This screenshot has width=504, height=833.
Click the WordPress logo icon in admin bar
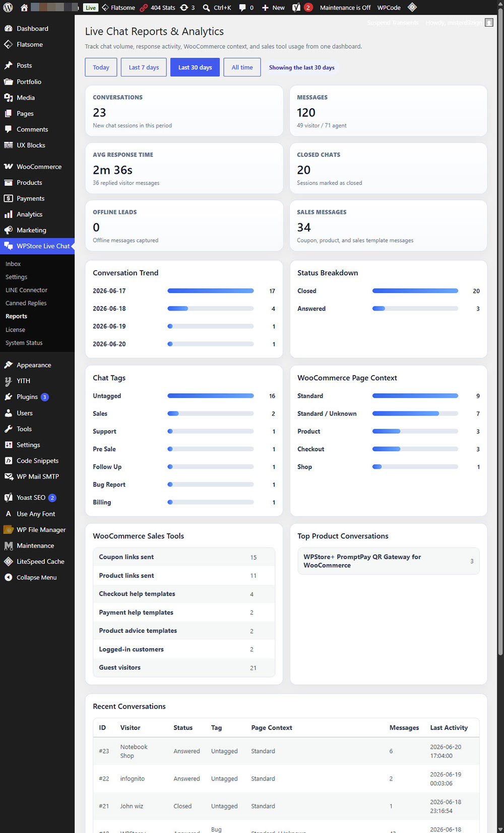click(8, 8)
